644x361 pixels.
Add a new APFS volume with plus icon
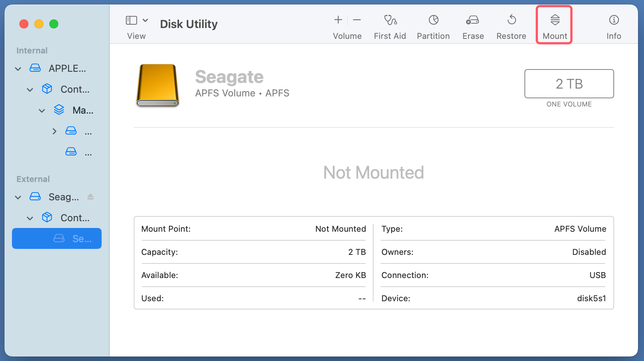click(337, 20)
